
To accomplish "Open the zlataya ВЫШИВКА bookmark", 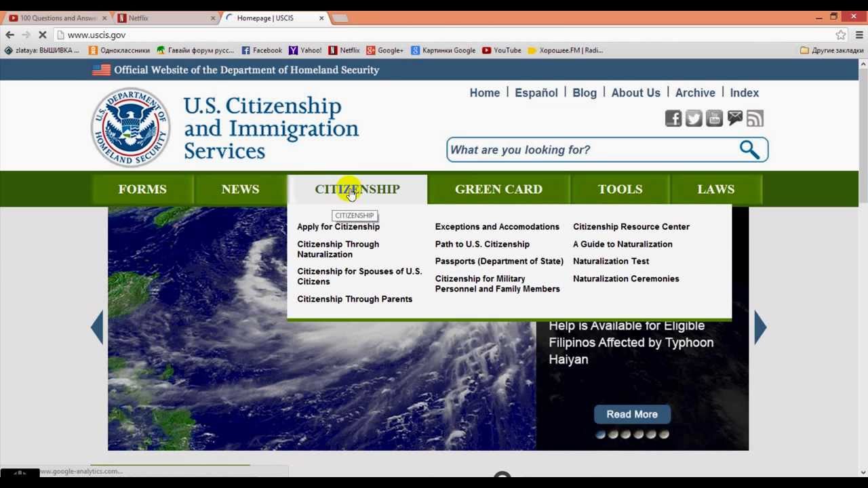I will (x=41, y=50).
